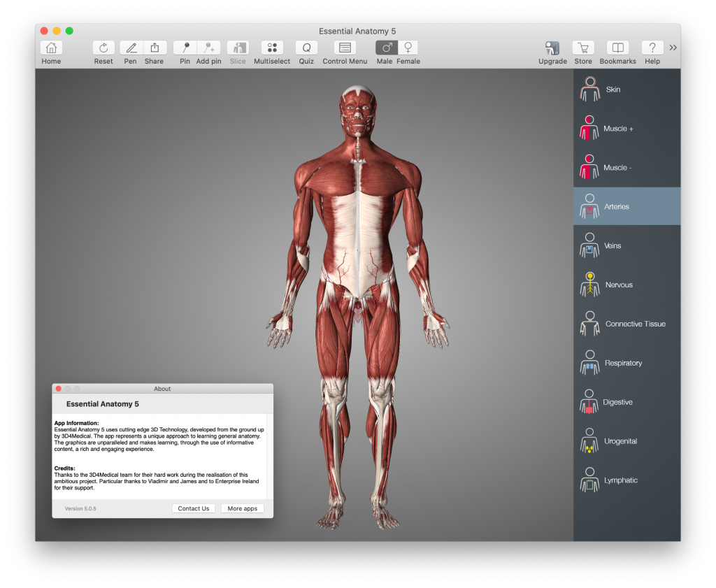Click the main window title text
Screen dimensions: 716x588
pyautogui.click(x=357, y=31)
